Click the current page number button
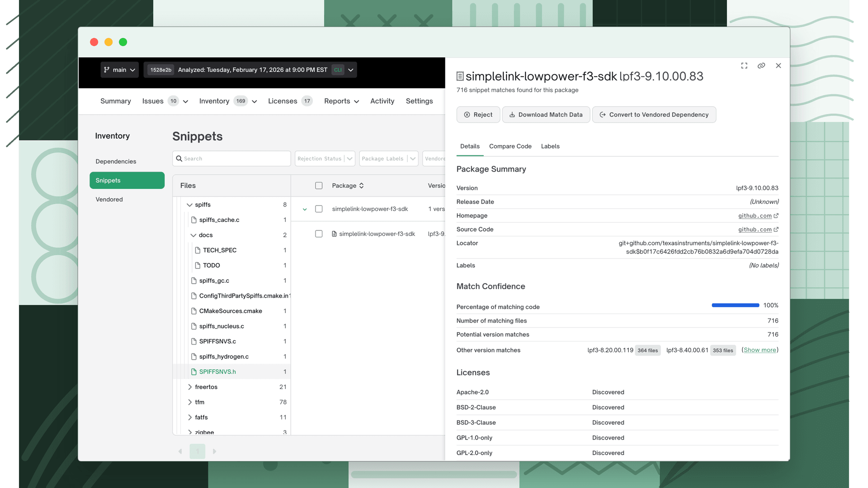 [x=198, y=451]
